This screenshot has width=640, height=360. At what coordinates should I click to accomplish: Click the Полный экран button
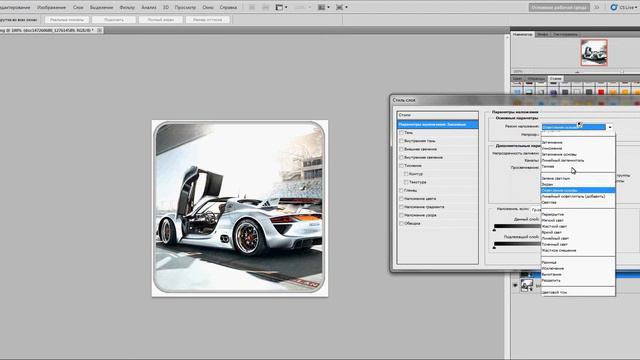[x=160, y=20]
